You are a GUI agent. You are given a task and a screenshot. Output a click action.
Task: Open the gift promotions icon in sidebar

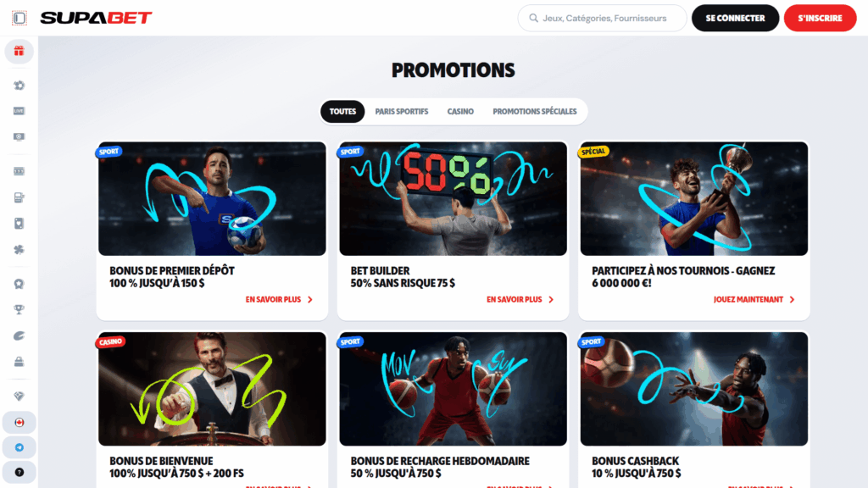(19, 51)
